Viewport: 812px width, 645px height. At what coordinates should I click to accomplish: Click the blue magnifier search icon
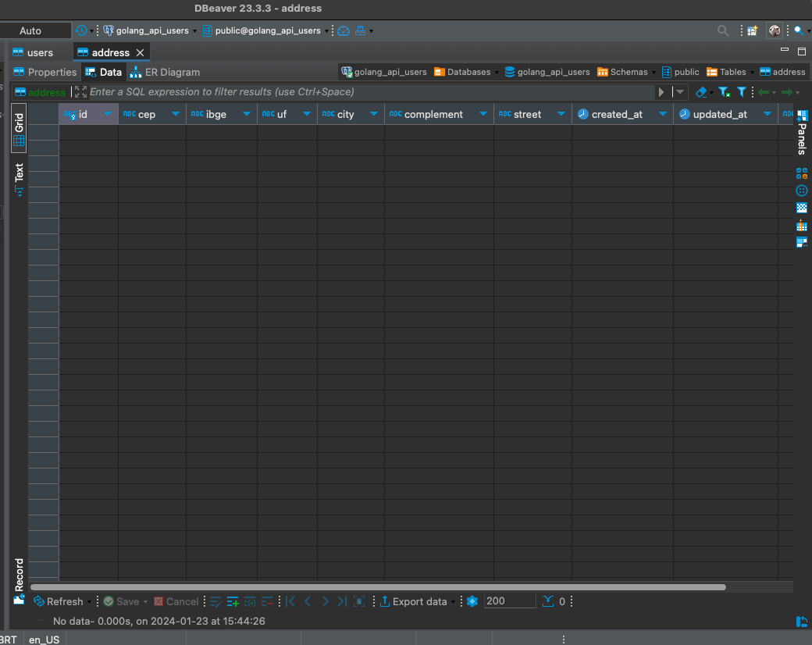(x=799, y=31)
